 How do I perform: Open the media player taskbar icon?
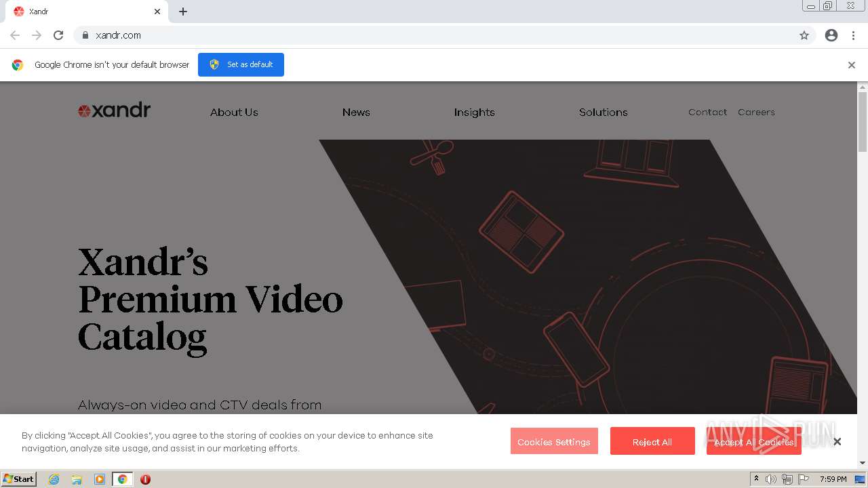pos(100,479)
